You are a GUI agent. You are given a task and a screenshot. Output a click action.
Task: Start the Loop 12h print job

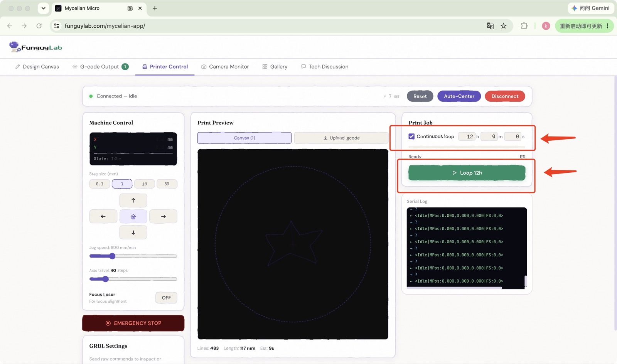coord(467,173)
